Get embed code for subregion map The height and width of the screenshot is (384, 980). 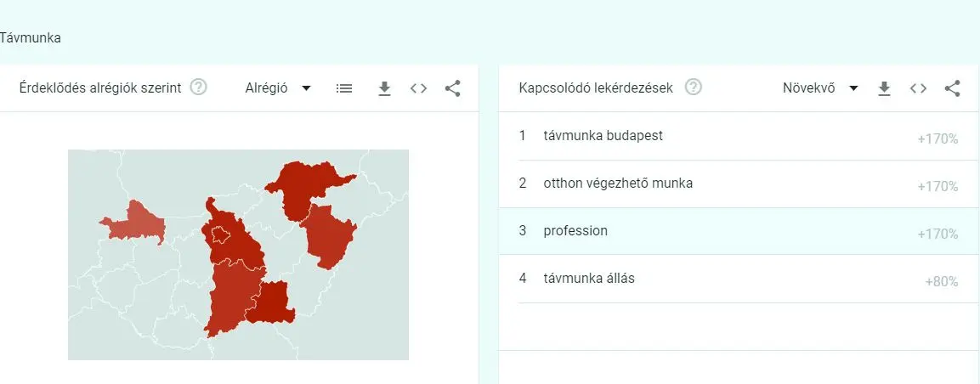tap(418, 88)
